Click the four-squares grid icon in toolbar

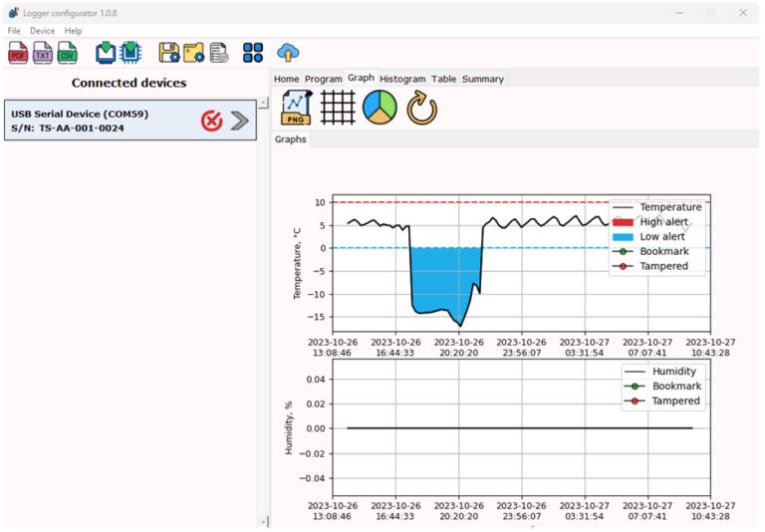(x=253, y=53)
